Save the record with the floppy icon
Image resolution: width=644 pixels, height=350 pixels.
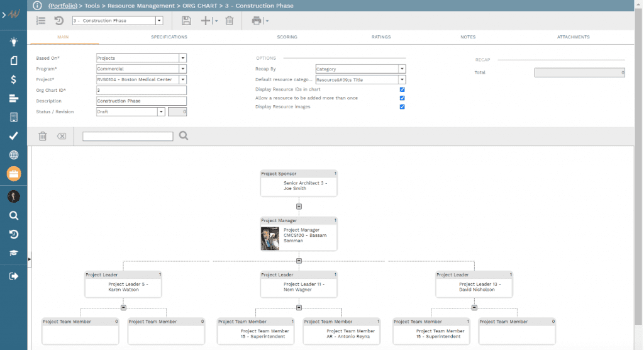pyautogui.click(x=186, y=21)
